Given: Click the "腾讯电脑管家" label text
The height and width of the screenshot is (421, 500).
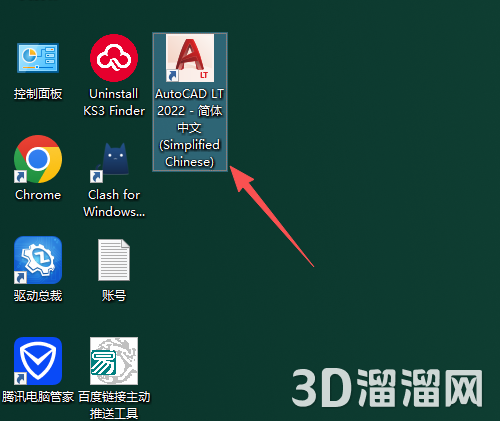Looking at the screenshot, I should pos(38,397).
